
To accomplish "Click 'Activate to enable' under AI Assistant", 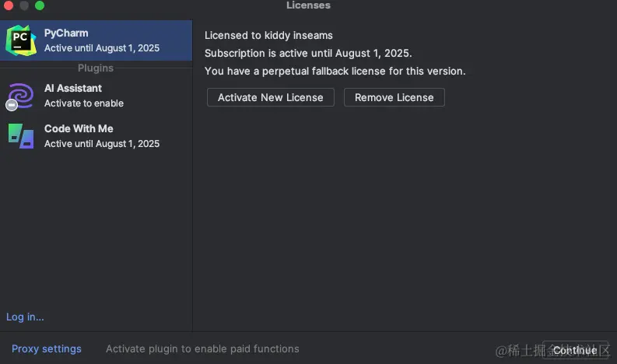I will pos(84,103).
